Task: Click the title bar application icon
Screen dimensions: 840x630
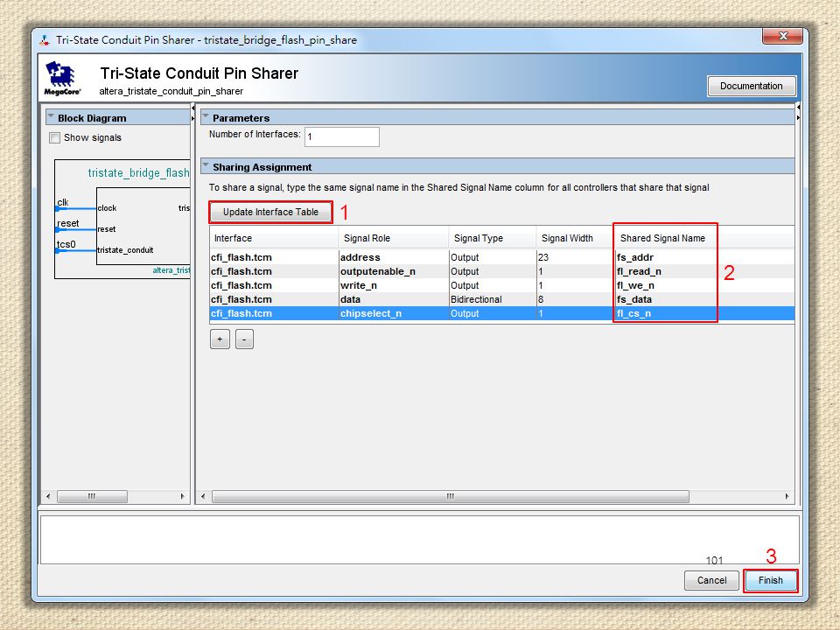Action: [45, 40]
